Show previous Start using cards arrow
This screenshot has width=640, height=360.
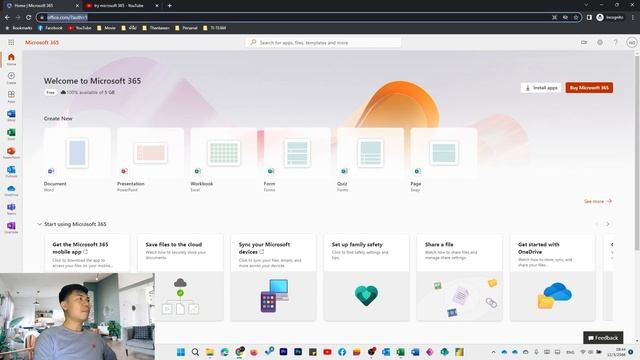pos(596,224)
